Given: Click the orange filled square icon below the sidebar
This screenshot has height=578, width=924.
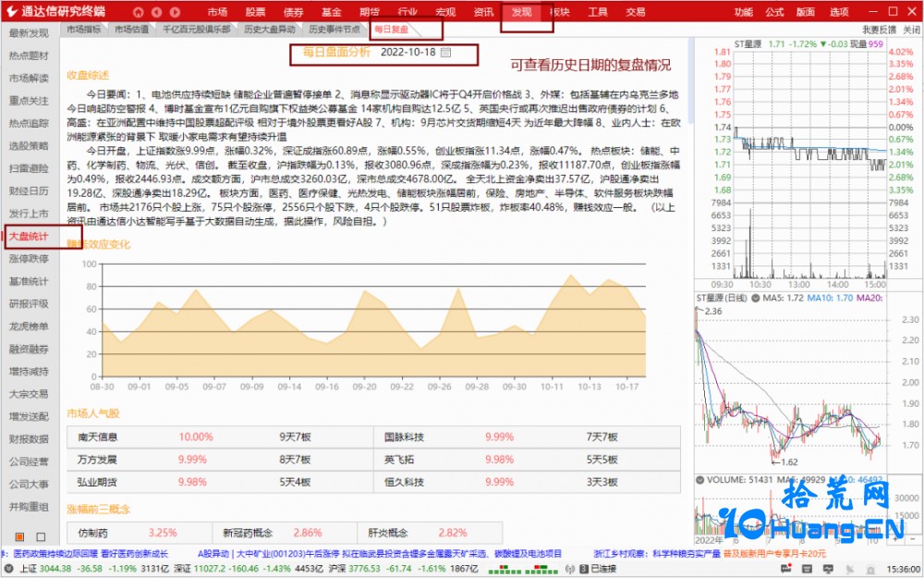Looking at the screenshot, I should [x=19, y=536].
